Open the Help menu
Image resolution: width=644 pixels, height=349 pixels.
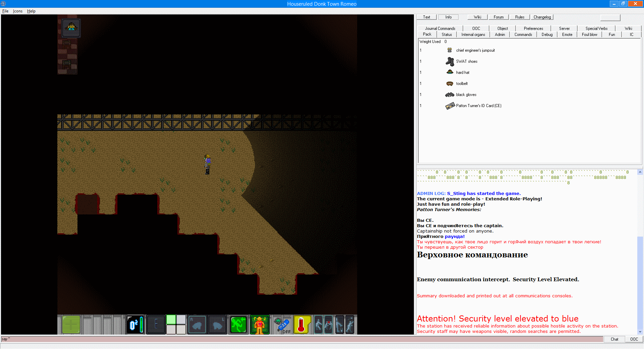31,11
